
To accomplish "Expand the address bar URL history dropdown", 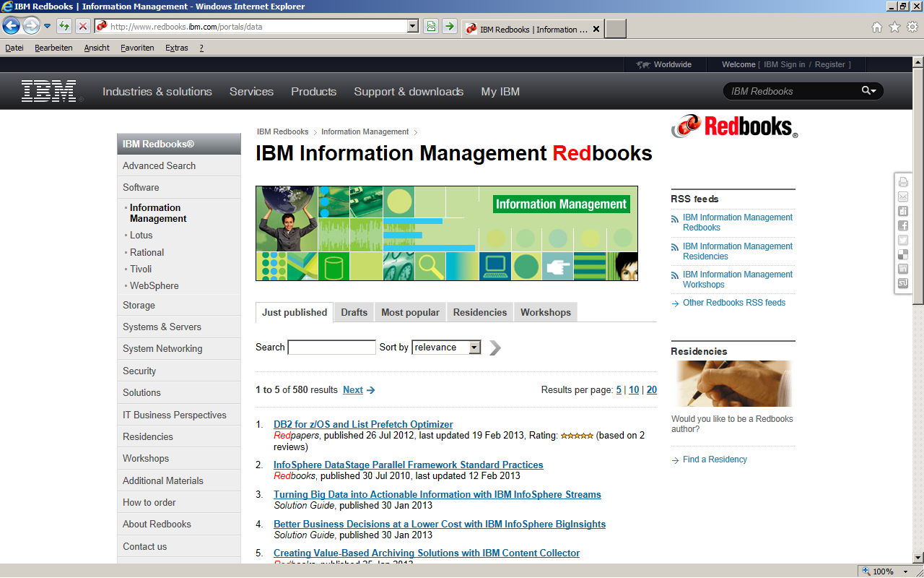I will click(413, 27).
